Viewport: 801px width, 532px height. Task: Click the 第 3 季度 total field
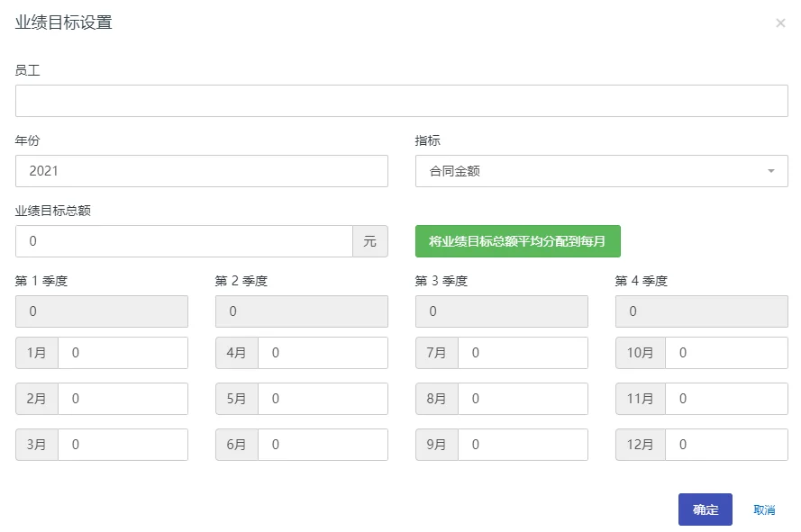(x=502, y=311)
